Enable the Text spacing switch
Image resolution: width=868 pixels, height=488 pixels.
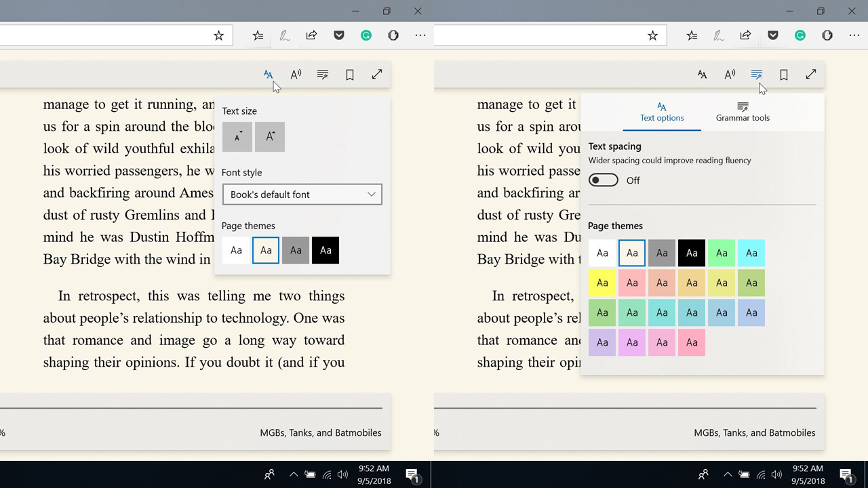(x=604, y=180)
